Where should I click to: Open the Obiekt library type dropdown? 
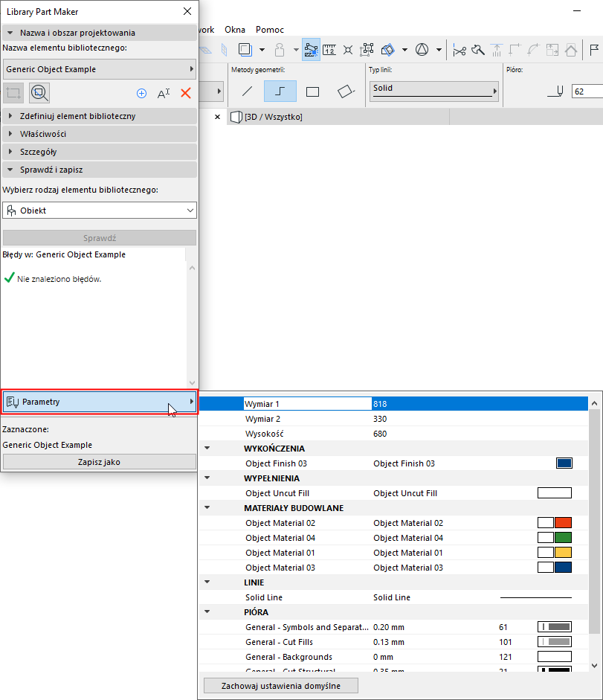pyautogui.click(x=99, y=211)
